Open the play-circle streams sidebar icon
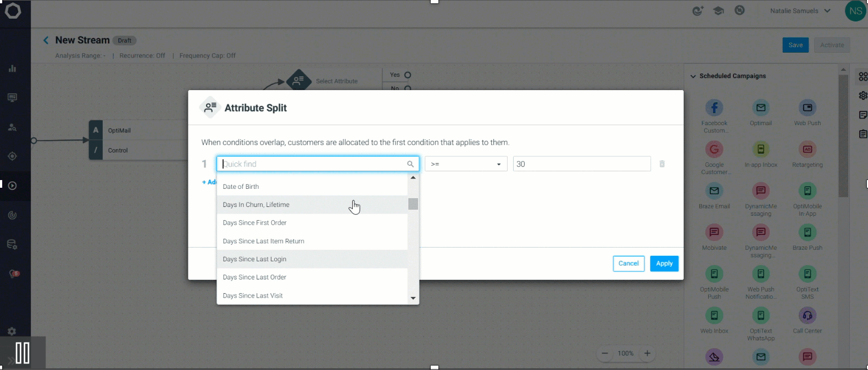The width and height of the screenshot is (868, 370). 12,186
